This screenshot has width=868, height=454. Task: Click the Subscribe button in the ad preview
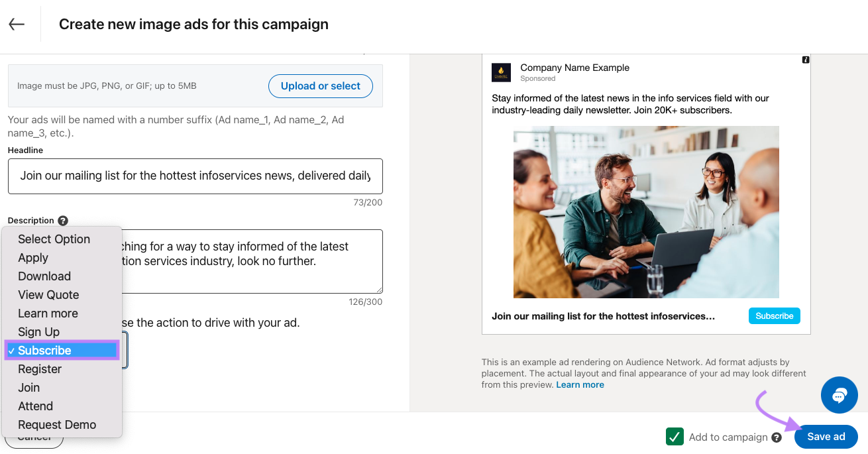pos(774,315)
